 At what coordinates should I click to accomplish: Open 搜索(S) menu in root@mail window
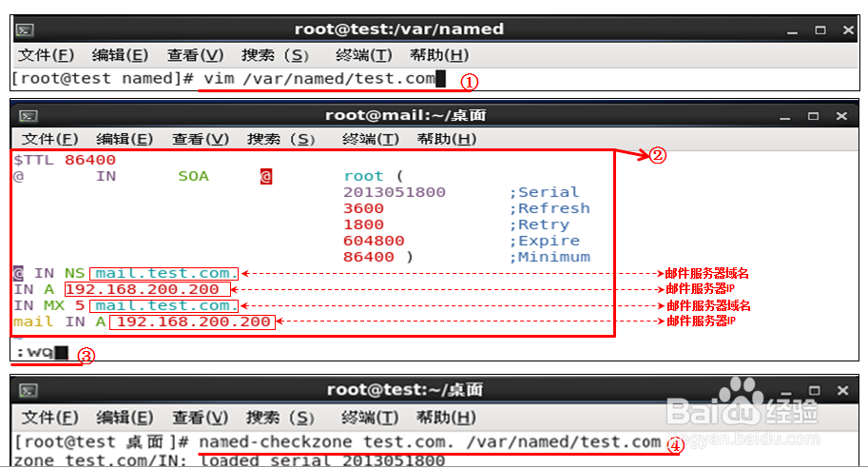(281, 139)
